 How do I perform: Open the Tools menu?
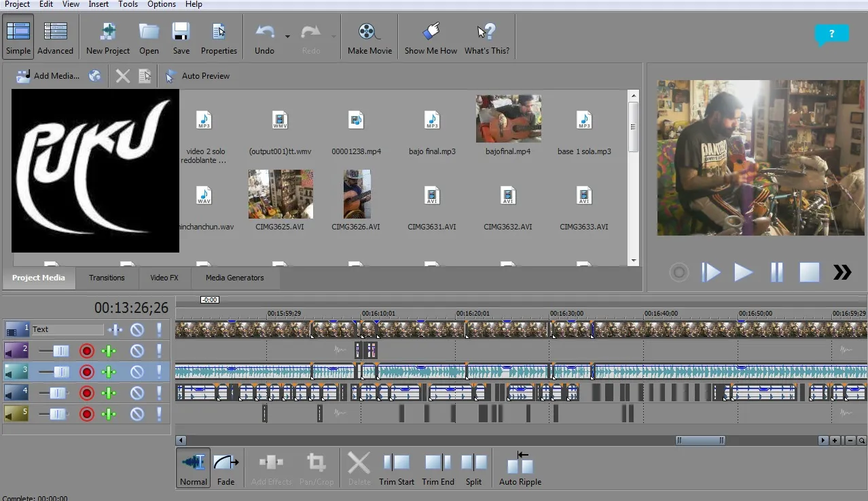(128, 4)
